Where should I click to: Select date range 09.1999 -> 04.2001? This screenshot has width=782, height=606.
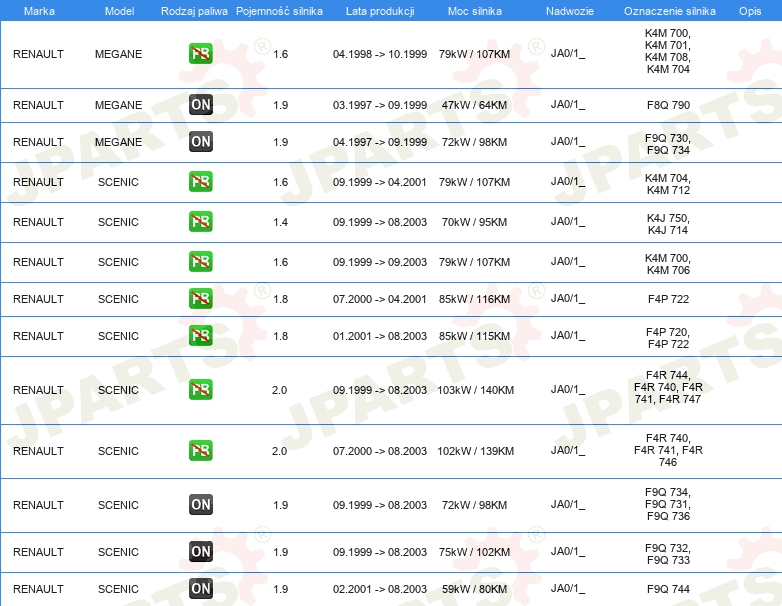(x=380, y=182)
